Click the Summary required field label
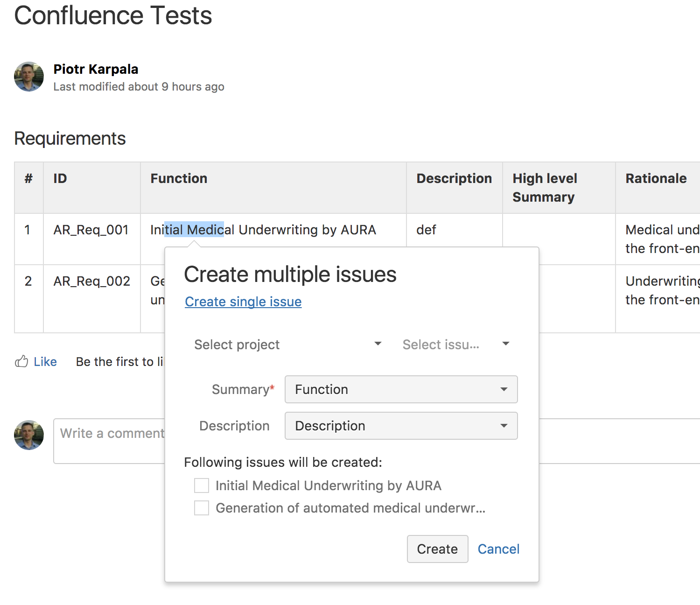 tap(243, 389)
